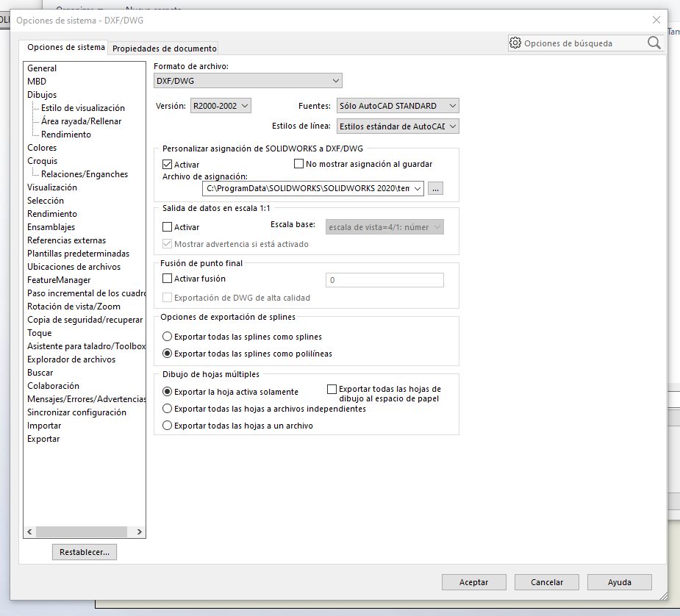Select General in the options list
680x616 pixels.
[42, 68]
